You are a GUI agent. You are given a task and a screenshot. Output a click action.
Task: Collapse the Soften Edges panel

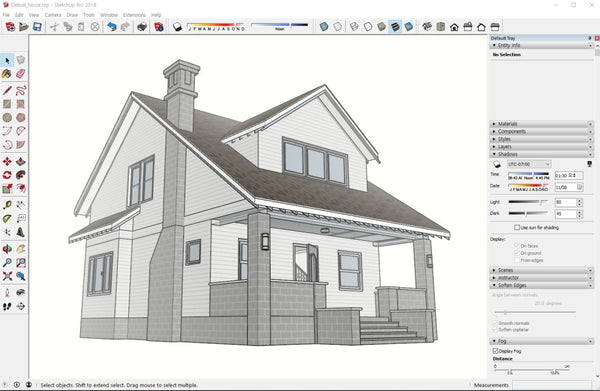(541, 285)
